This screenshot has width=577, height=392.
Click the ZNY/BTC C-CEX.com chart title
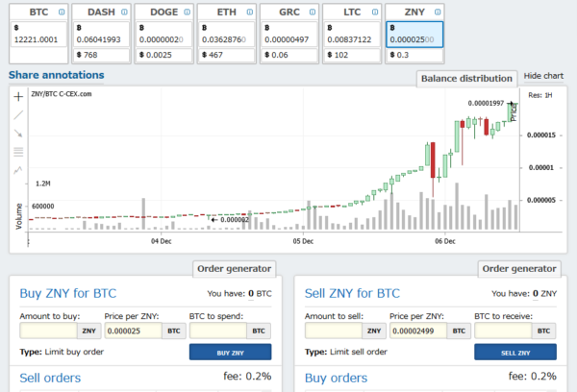62,94
